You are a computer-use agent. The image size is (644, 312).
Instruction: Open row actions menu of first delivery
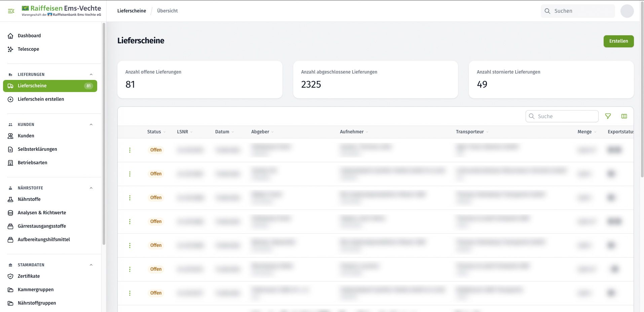130,150
